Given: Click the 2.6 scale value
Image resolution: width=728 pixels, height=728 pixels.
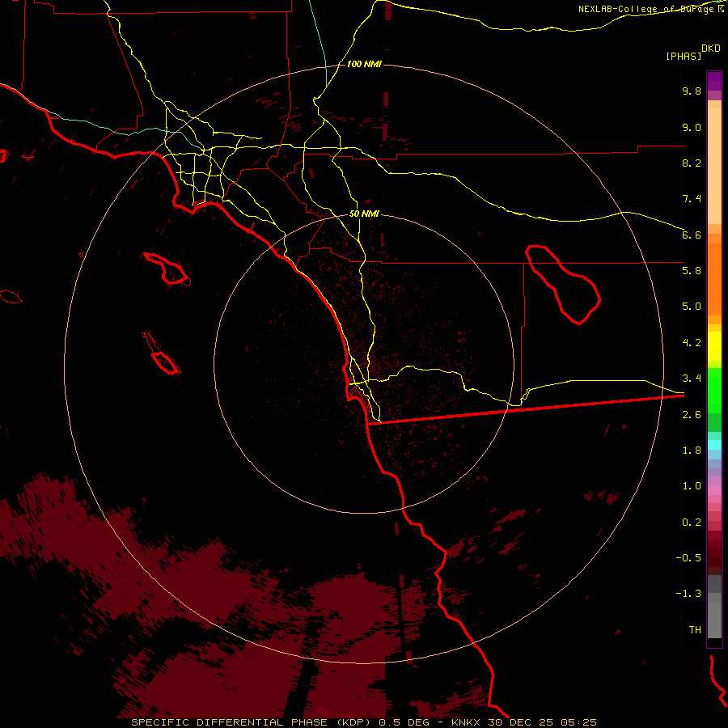Looking at the screenshot, I should 692,415.
